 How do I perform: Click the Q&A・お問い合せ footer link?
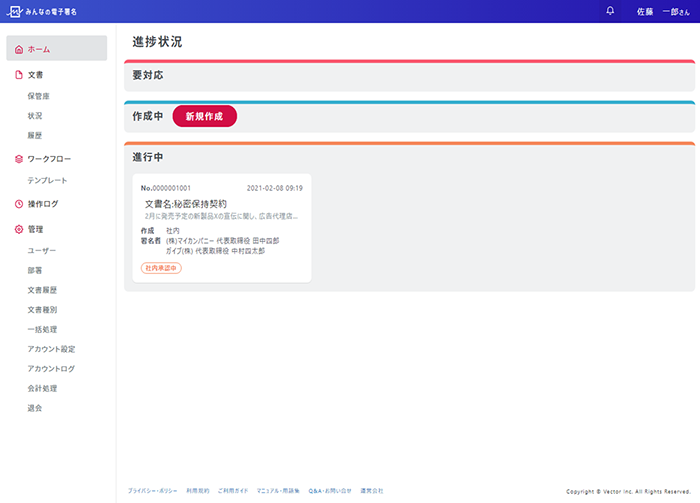(330, 491)
